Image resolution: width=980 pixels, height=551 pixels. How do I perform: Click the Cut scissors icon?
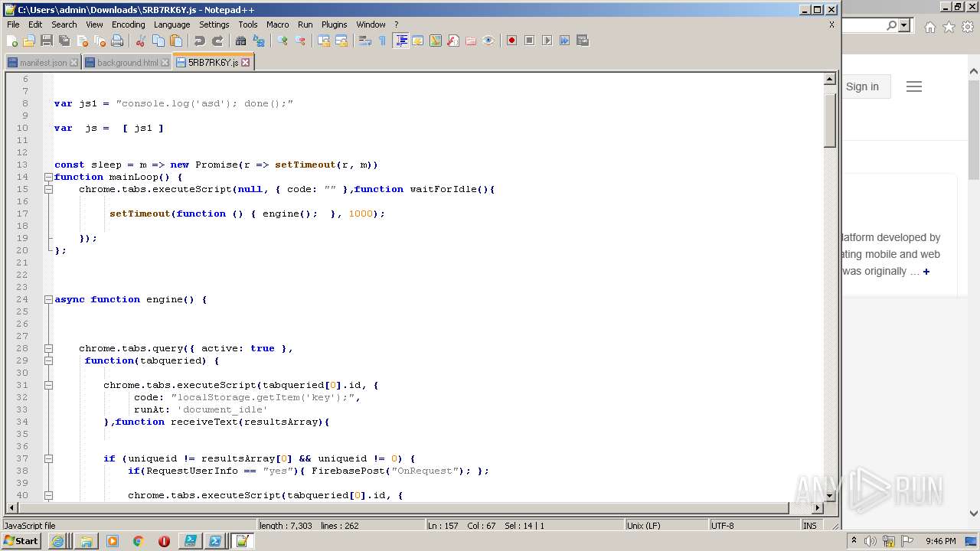[141, 41]
